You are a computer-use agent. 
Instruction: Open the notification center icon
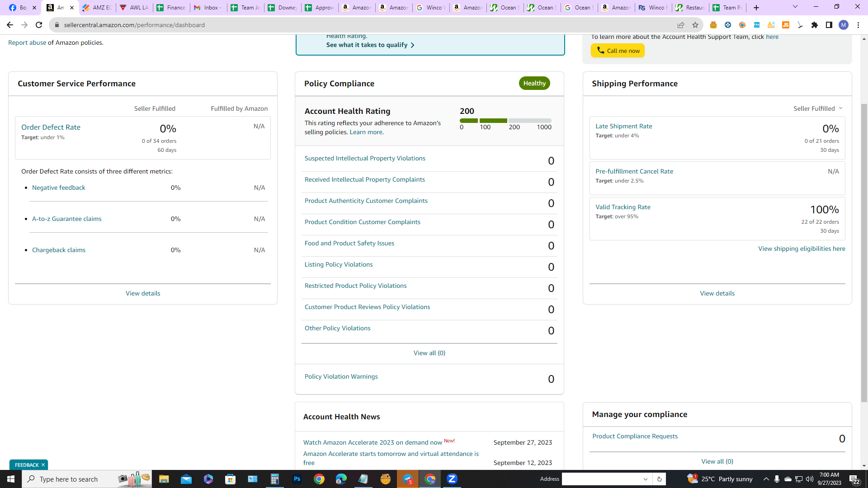pyautogui.click(x=854, y=479)
